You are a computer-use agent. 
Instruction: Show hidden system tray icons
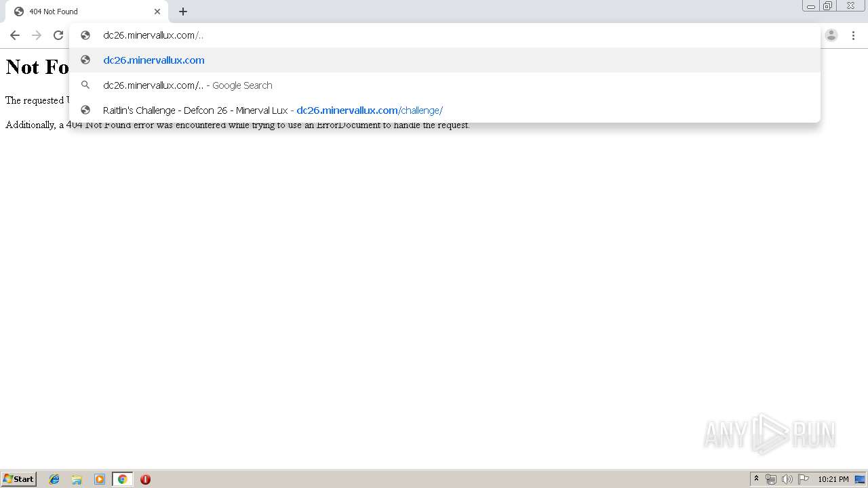click(756, 479)
